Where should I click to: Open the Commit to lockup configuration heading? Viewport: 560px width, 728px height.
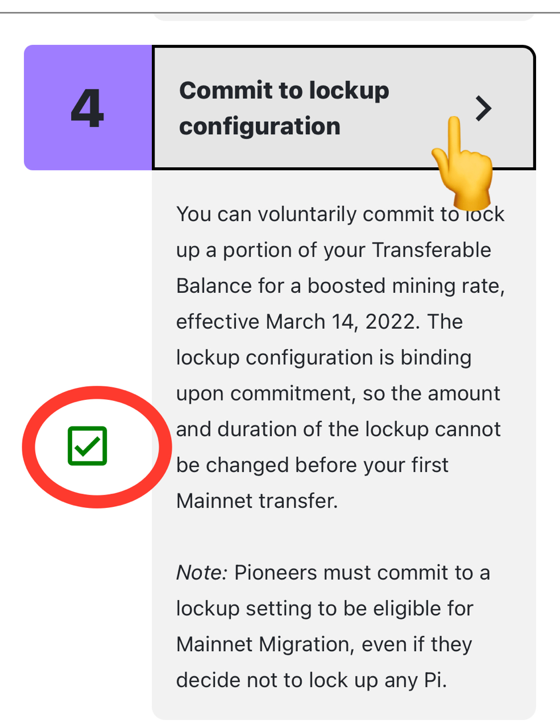[284, 108]
